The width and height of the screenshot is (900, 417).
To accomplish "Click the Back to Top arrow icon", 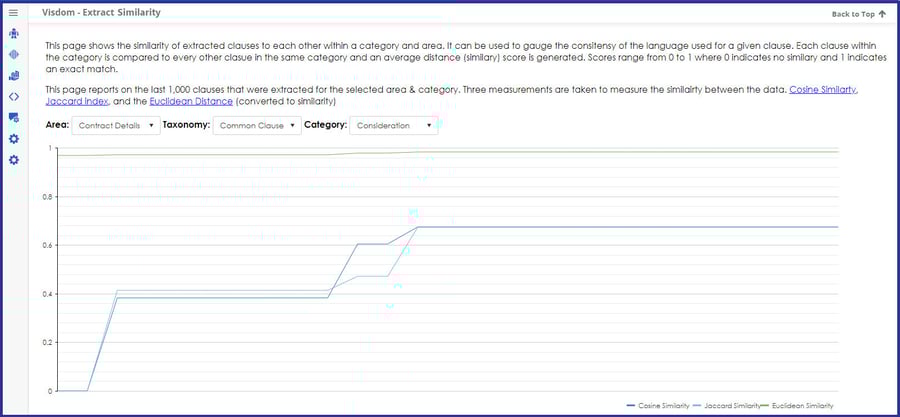I will point(882,14).
